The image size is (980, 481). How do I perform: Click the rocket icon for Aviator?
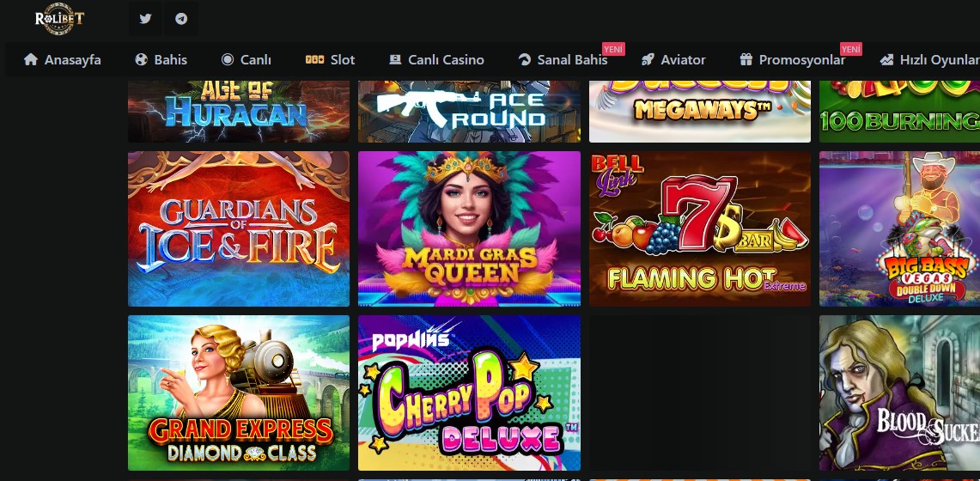point(648,60)
